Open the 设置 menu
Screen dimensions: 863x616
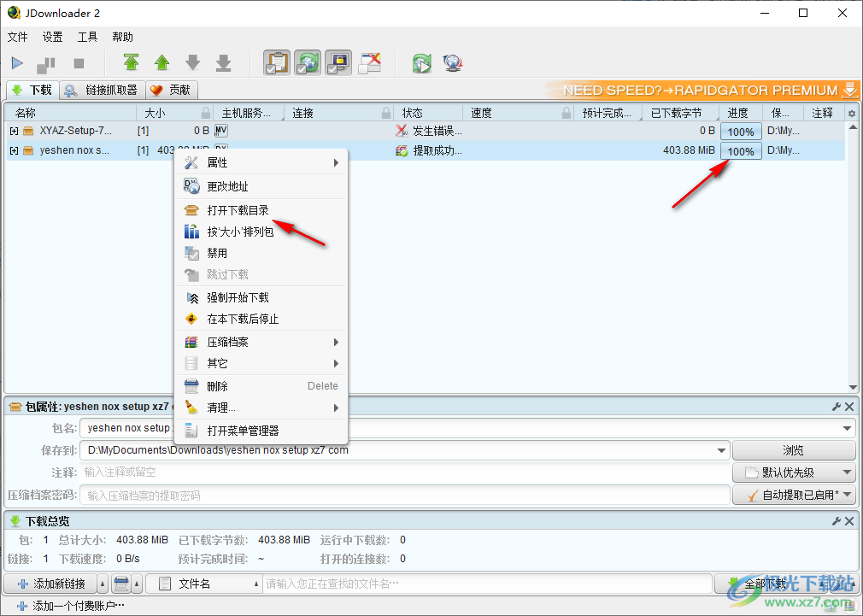point(52,37)
